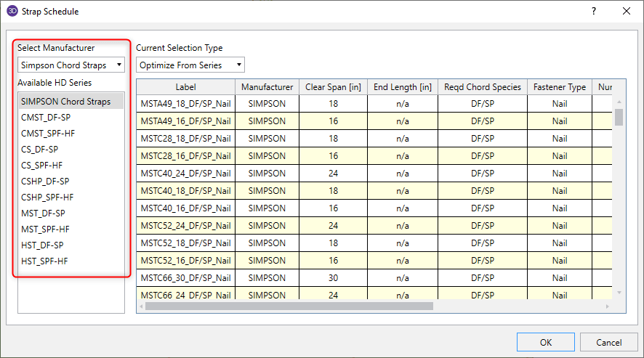The height and width of the screenshot is (358, 644).
Task: Select MST_SPF-HF series entry
Action: click(45, 229)
